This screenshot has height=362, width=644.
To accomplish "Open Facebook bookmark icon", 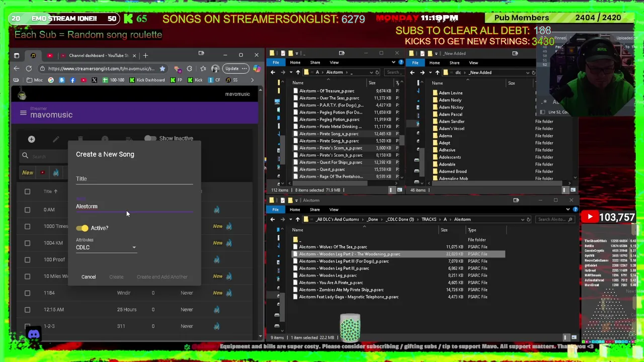I will 72,80.
